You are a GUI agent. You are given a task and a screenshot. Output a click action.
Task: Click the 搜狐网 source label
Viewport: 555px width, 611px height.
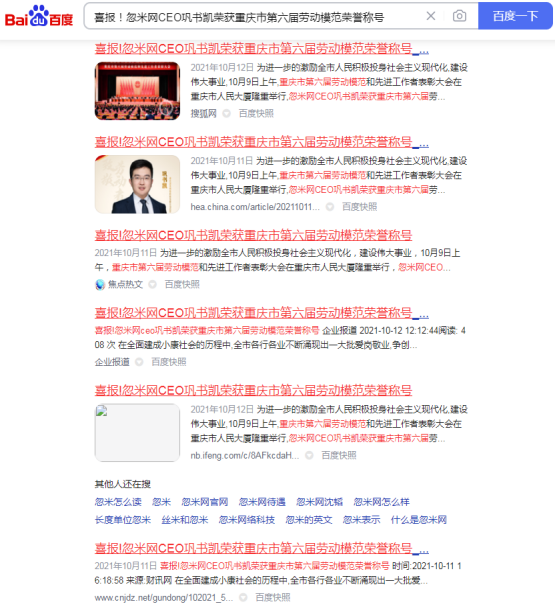[x=203, y=113]
